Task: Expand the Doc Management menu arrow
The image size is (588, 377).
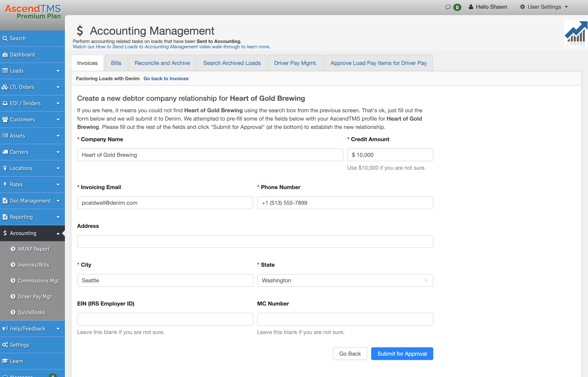Action: [58, 201]
